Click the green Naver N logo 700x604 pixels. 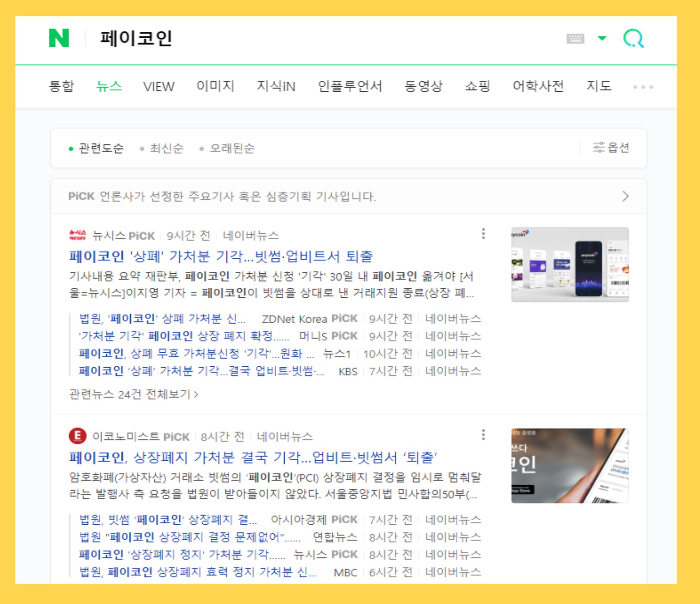tap(59, 38)
